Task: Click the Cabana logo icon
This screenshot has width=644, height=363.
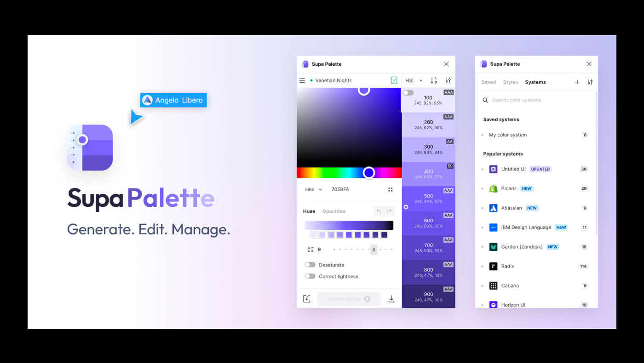Action: tap(493, 286)
